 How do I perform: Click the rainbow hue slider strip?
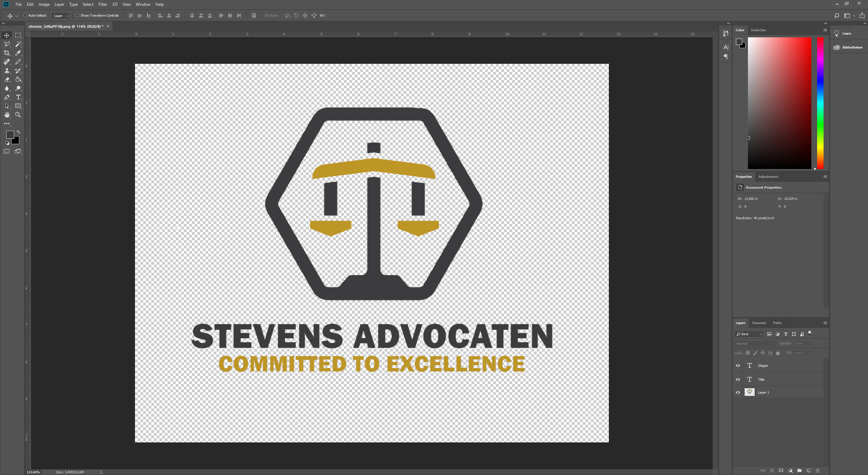(x=820, y=102)
